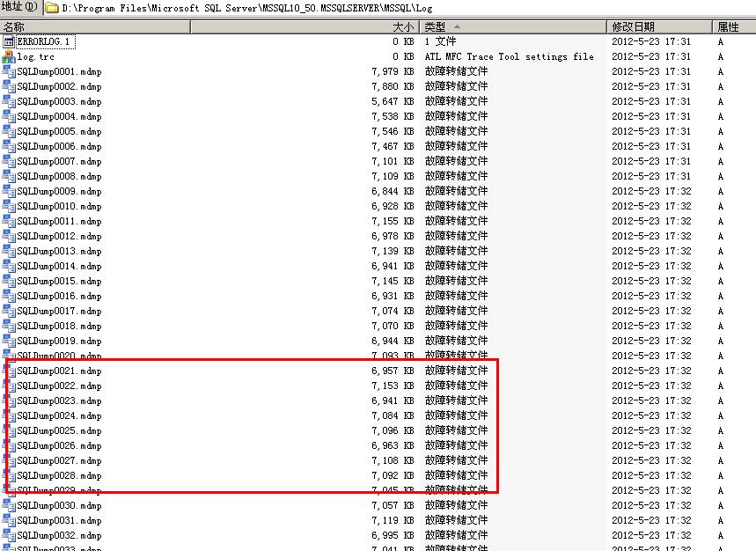Select the SQLDump0016.mdmp file icon
756x551 pixels.
point(9,296)
